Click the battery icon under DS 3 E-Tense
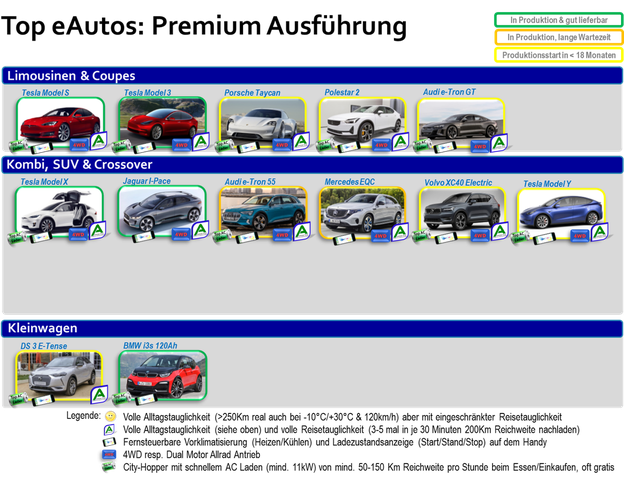Screen dimensions: 624x479 pyautogui.click(x=18, y=399)
